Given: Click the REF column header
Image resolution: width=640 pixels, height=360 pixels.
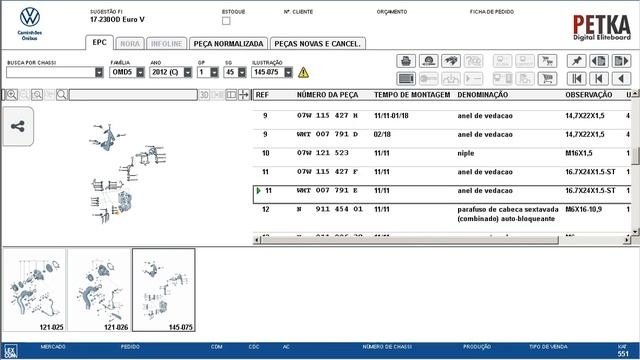Looking at the screenshot, I should tap(262, 95).
